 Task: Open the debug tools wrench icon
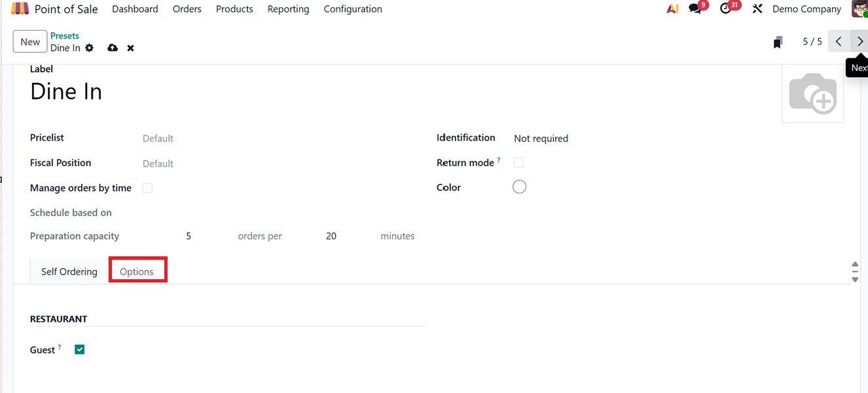coord(757,9)
